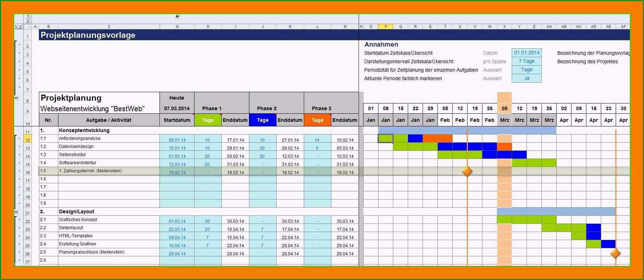Viewport: 644px width, 280px height.
Task: Show row outline level 2
Action: (x=20, y=26)
